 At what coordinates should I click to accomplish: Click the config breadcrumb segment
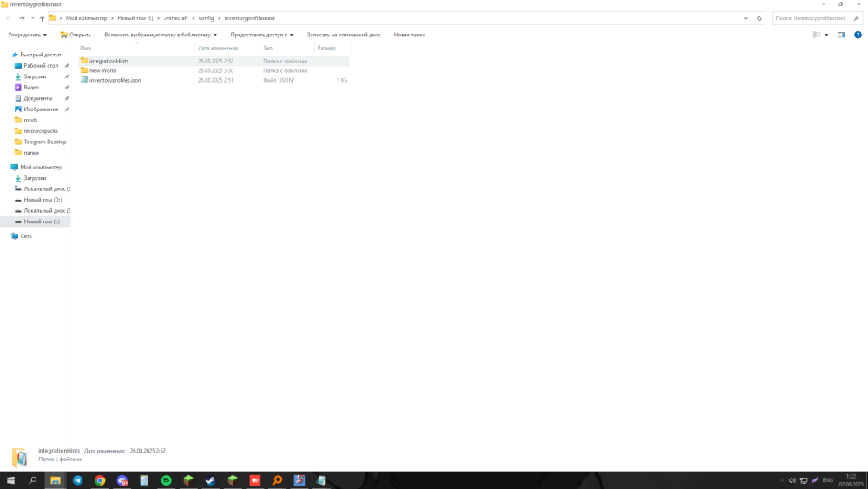click(x=206, y=18)
